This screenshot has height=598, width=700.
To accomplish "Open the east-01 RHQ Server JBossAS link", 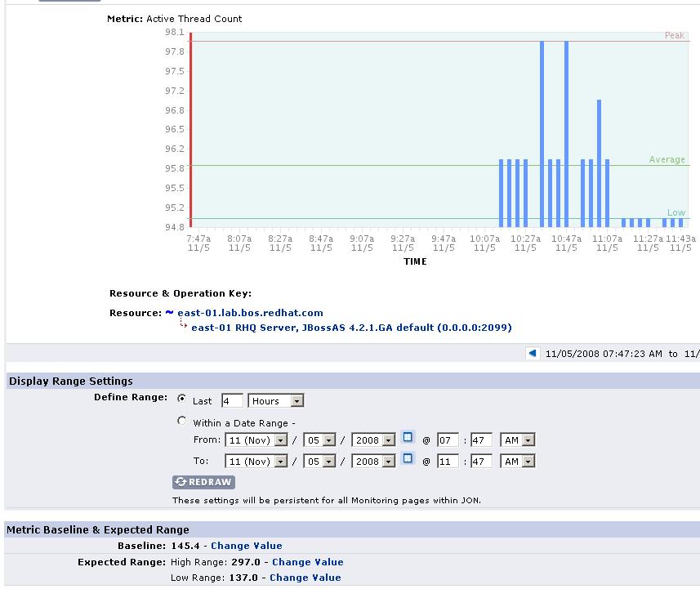I will (351, 328).
